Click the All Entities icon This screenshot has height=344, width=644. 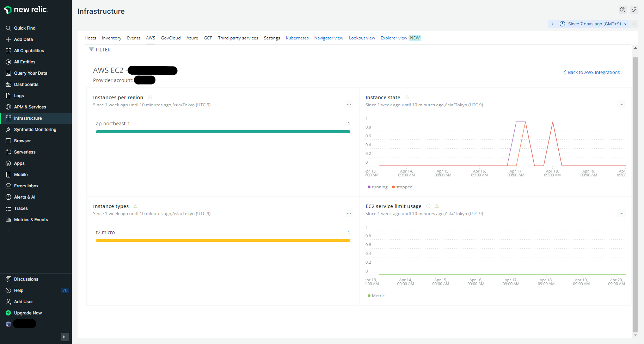pyautogui.click(x=8, y=62)
